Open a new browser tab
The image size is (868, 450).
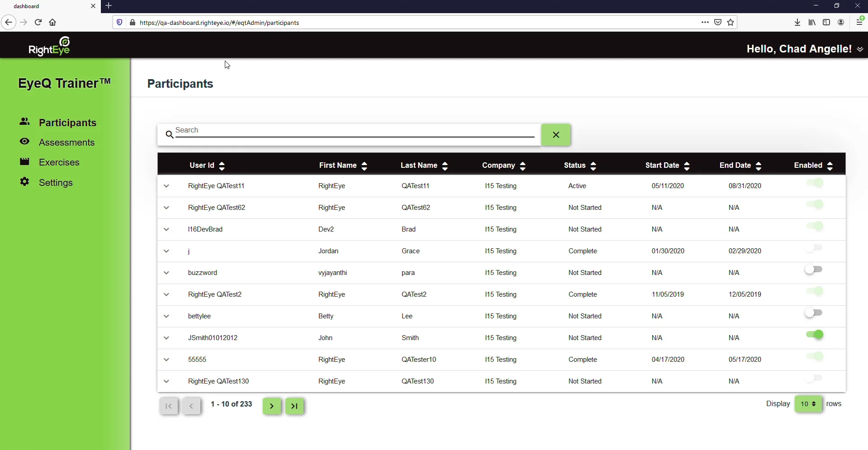pos(109,6)
